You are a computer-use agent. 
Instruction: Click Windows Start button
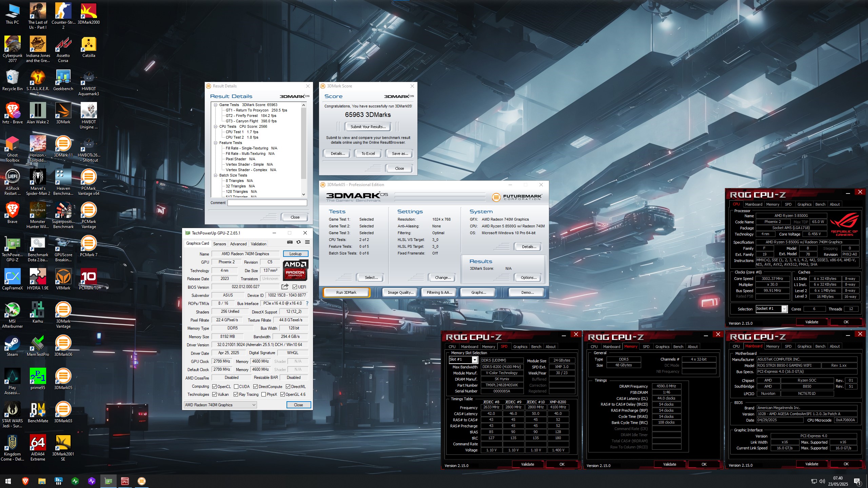(8, 481)
